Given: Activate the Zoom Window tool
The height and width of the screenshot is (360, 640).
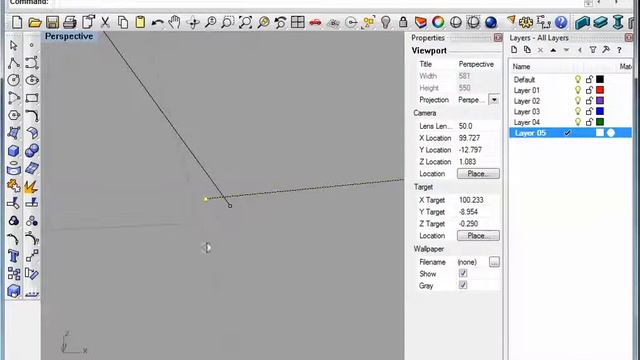Looking at the screenshot, I should click(227, 22).
